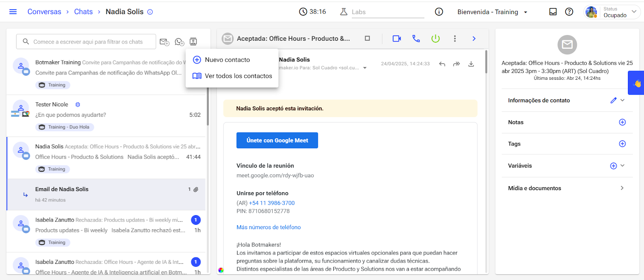Image resolution: width=644 pixels, height=280 pixels.
Task: Go to Chats breadcrumb
Action: pyautogui.click(x=83, y=12)
